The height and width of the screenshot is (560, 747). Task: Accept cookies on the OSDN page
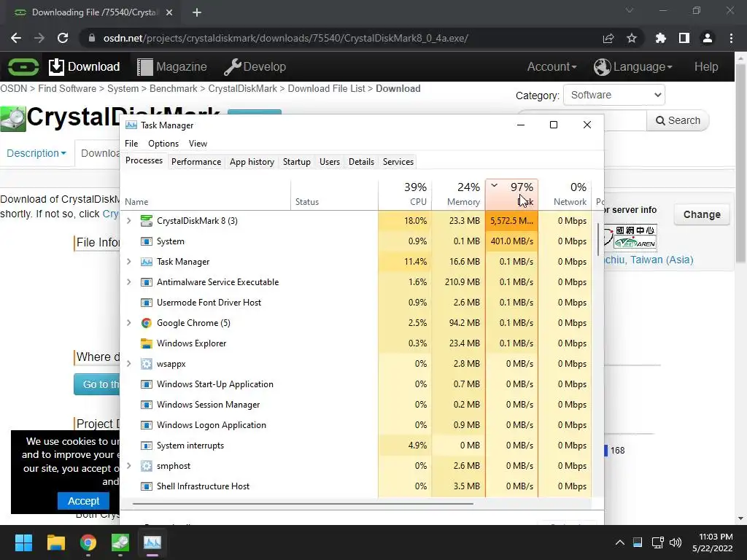(x=83, y=501)
